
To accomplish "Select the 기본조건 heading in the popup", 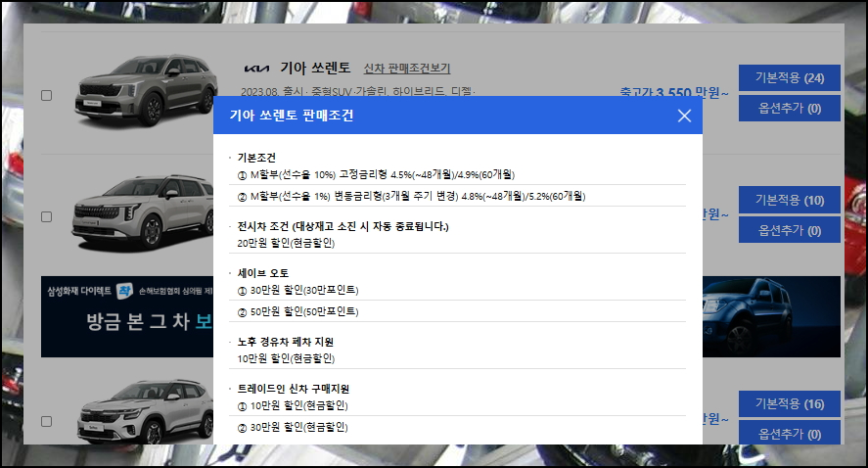I will (256, 158).
